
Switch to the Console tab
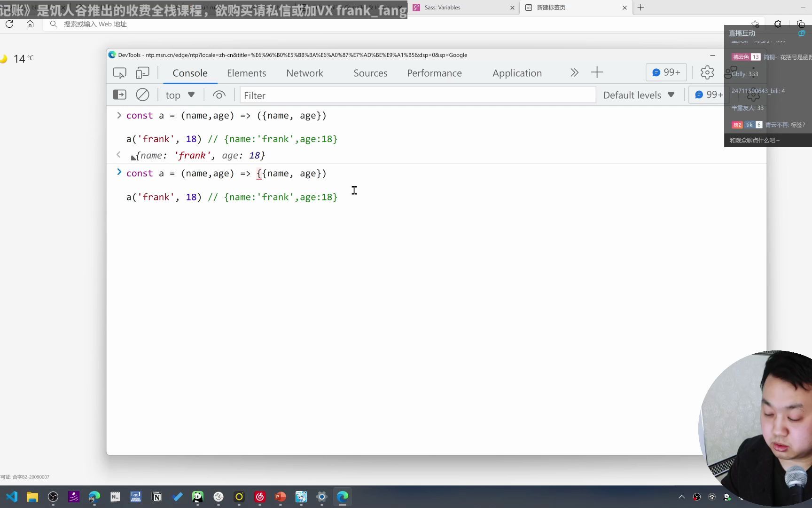(x=190, y=73)
